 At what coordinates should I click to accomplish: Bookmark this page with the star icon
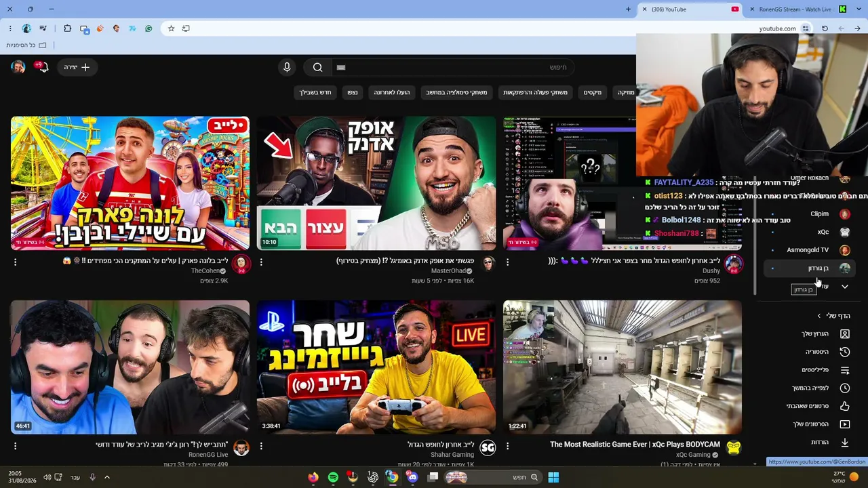[x=171, y=28]
